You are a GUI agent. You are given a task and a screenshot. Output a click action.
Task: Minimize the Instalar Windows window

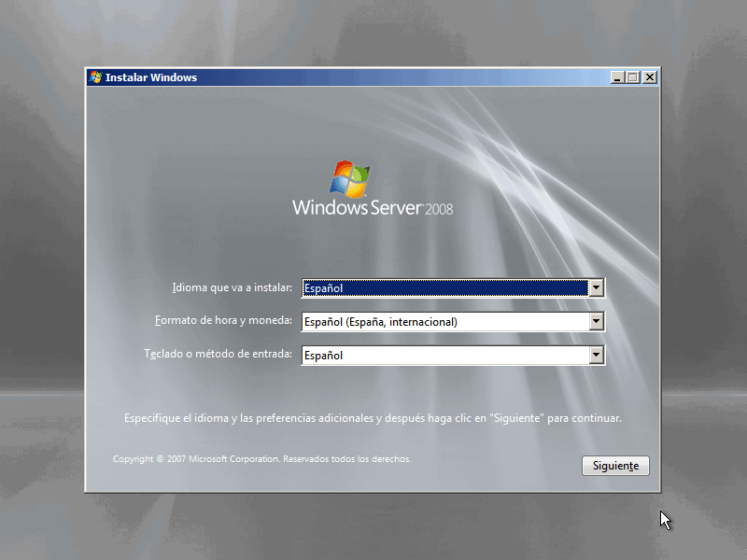(x=617, y=77)
